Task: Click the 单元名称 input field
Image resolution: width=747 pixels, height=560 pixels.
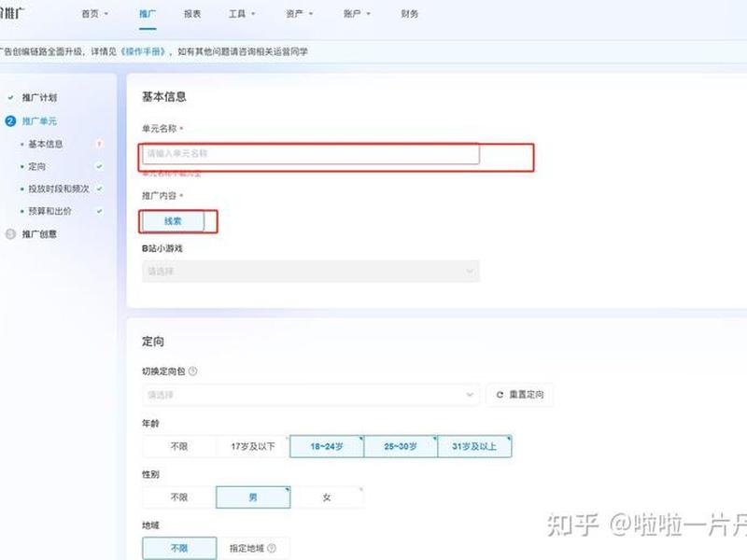Action: click(x=311, y=153)
